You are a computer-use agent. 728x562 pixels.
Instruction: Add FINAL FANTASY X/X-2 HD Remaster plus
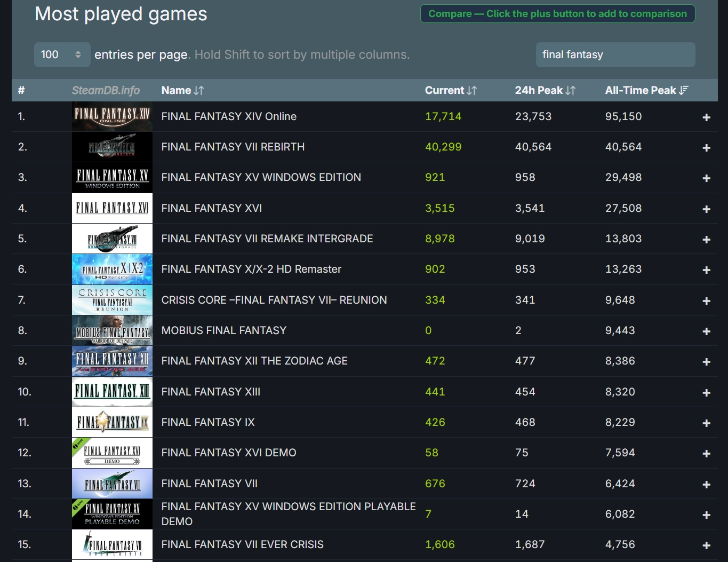tap(706, 270)
